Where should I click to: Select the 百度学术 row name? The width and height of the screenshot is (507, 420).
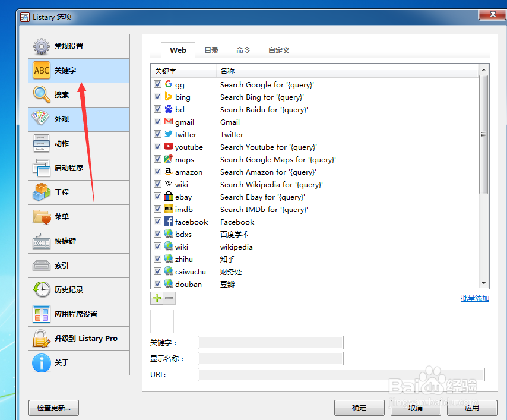(235, 234)
